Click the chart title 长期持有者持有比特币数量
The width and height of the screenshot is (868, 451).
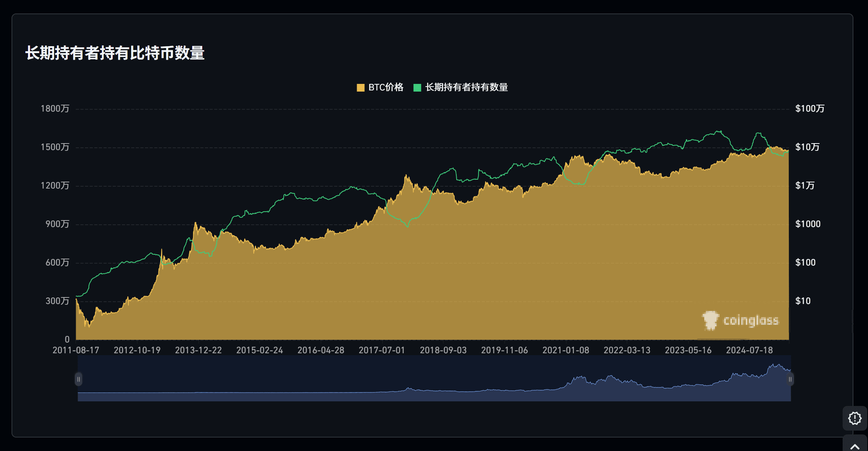coord(115,53)
